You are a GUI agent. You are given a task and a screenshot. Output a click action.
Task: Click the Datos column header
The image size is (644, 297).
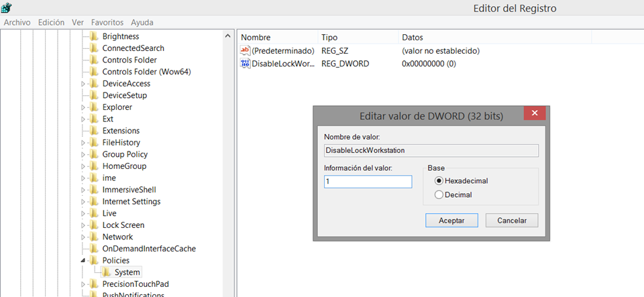pyautogui.click(x=495, y=38)
